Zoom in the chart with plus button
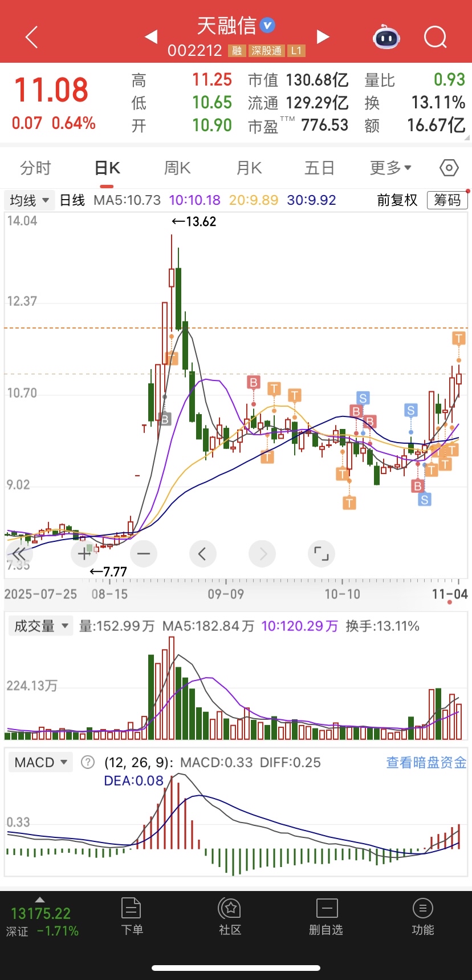This screenshot has width=472, height=980. pos(84,553)
